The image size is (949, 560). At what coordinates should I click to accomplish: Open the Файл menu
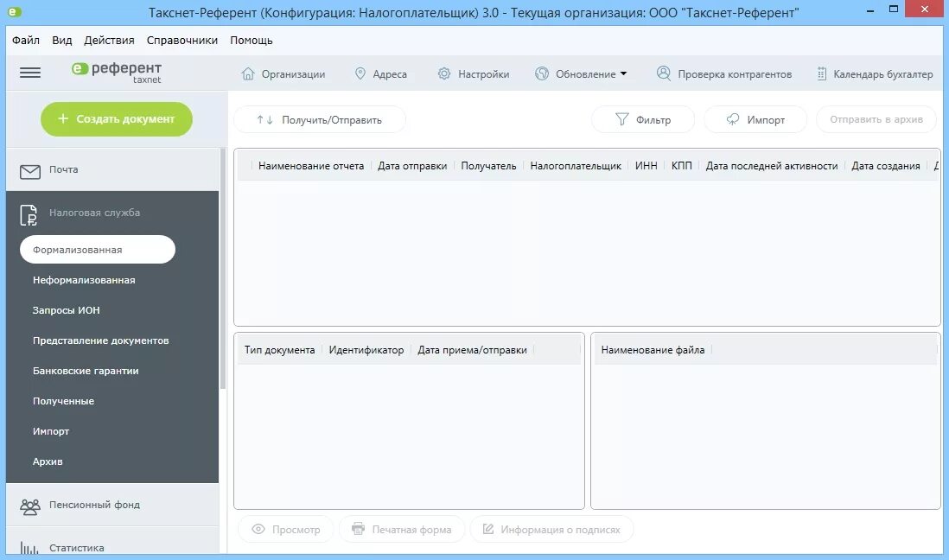[x=26, y=41]
